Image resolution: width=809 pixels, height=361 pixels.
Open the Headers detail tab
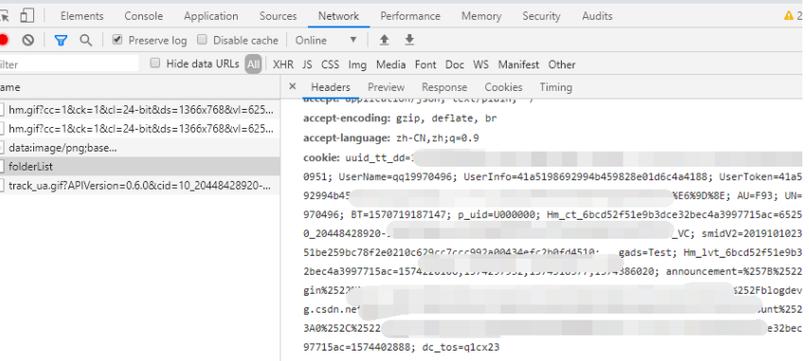click(330, 87)
